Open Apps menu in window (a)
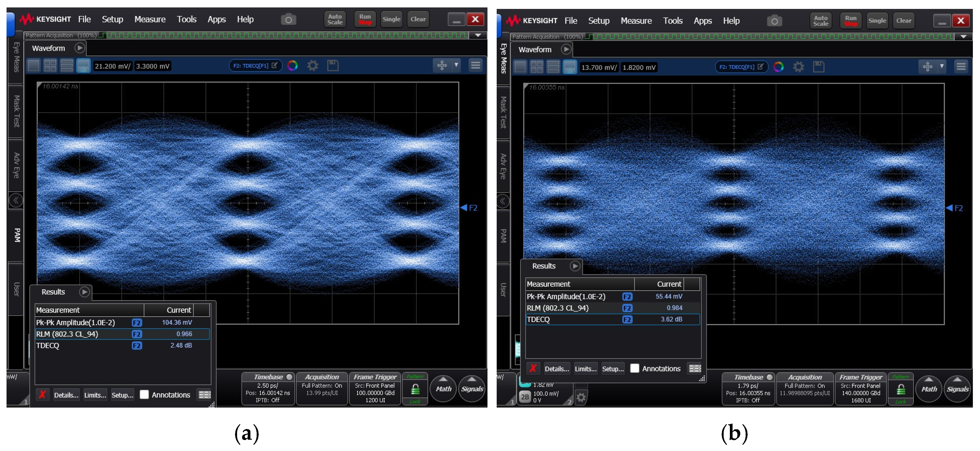This screenshot has height=451, width=980. (217, 19)
